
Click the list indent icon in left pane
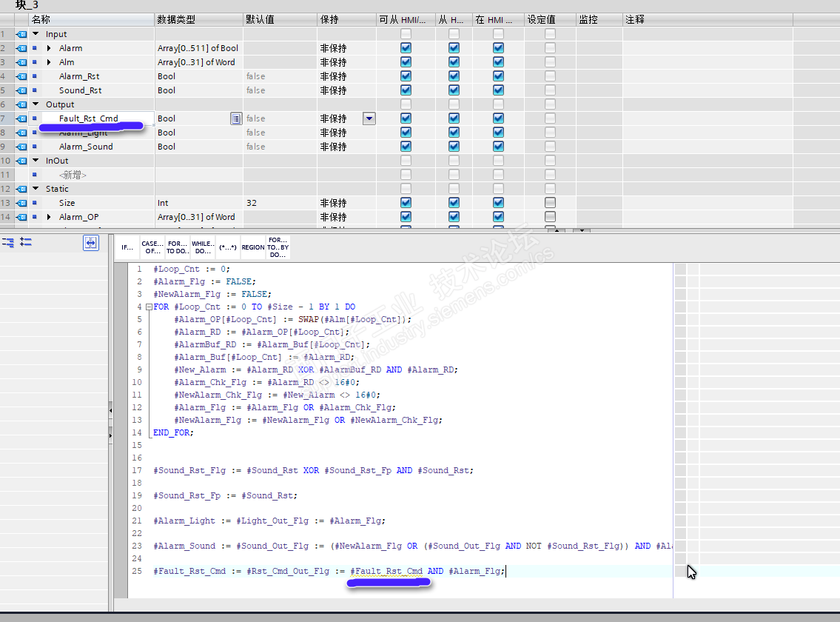pyautogui.click(x=26, y=242)
